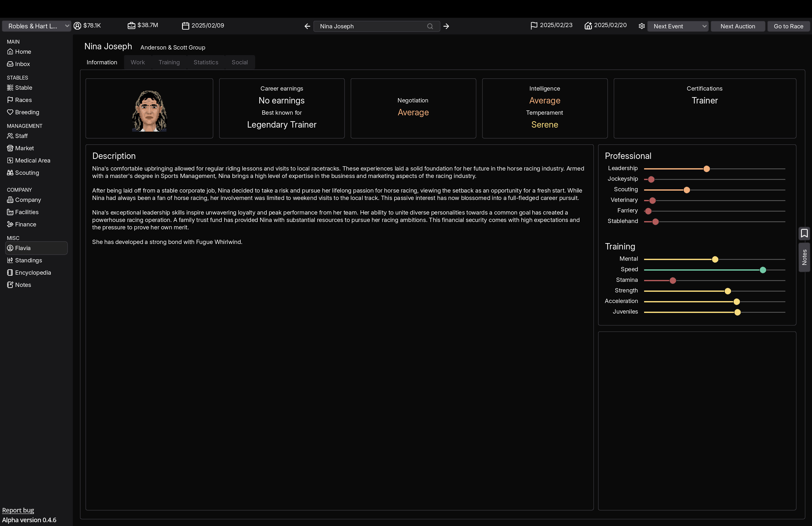Open the Scouting panel
The height and width of the screenshot is (526, 812).
click(27, 173)
